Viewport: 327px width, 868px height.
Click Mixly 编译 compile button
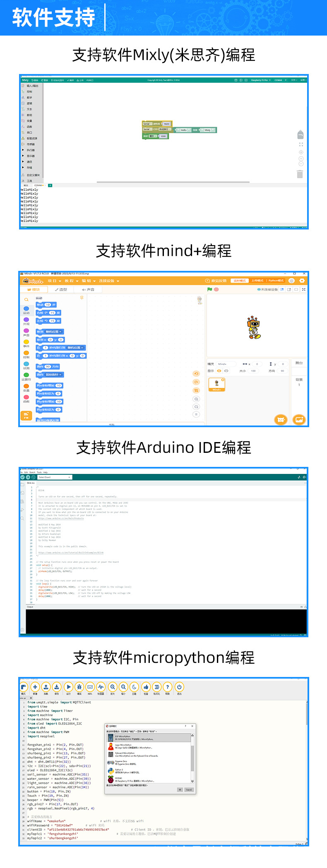(70, 80)
